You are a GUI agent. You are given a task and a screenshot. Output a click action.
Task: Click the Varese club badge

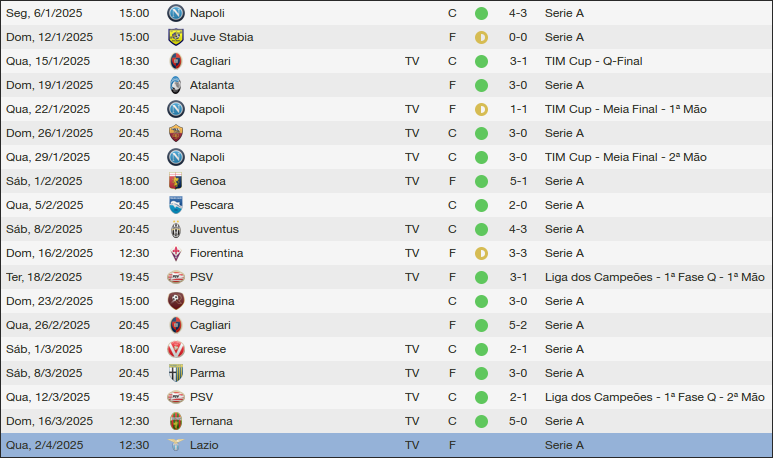176,349
